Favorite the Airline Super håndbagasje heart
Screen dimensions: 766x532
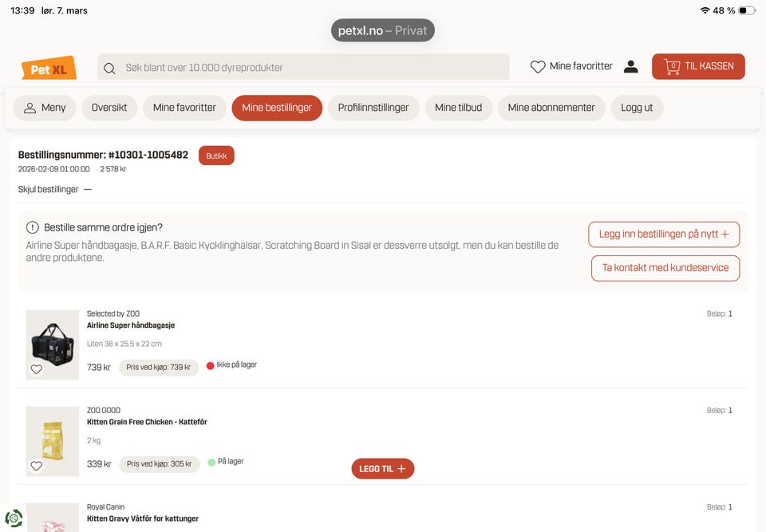tap(37, 369)
